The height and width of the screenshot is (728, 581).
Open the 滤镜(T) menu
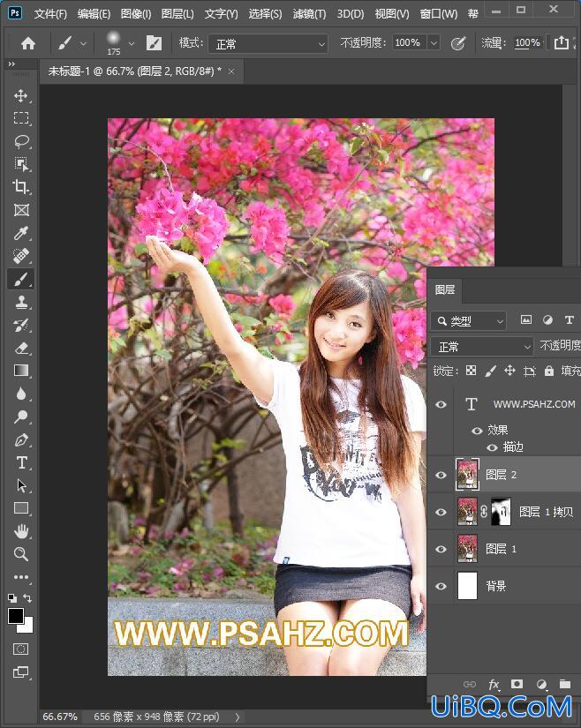point(309,14)
